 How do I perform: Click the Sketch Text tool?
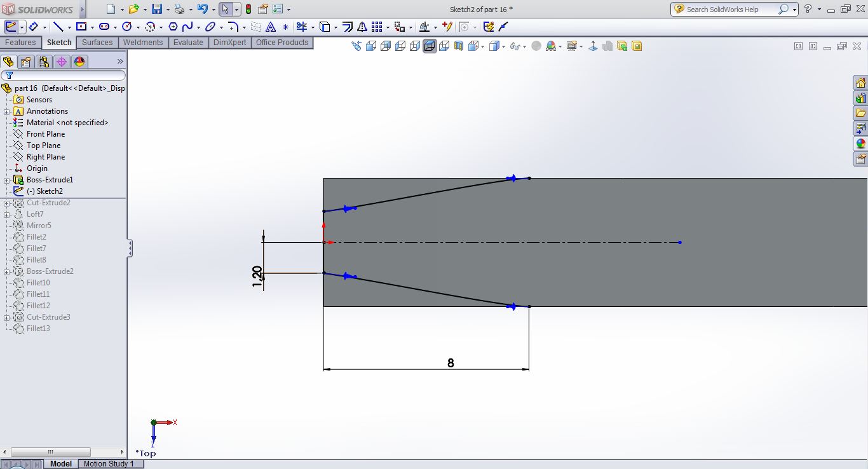pos(271,27)
